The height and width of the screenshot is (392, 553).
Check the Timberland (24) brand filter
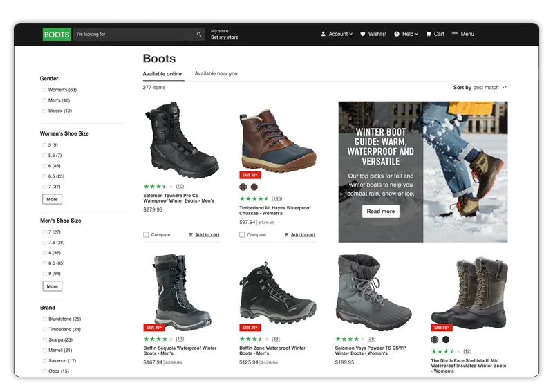[x=44, y=330]
